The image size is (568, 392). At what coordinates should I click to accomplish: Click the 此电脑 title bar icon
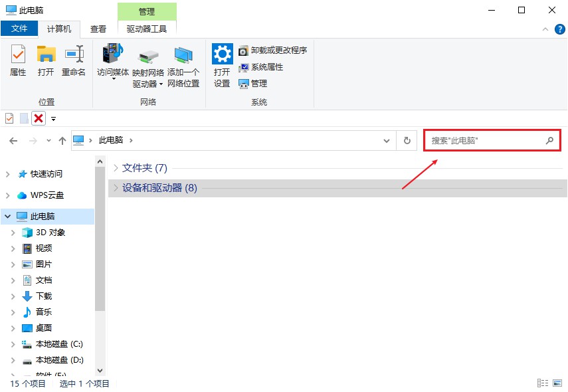click(x=11, y=10)
